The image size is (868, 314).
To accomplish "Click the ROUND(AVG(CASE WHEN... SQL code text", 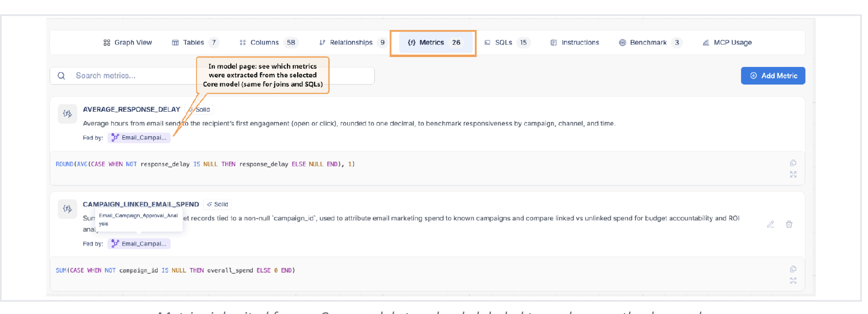I will 205,164.
